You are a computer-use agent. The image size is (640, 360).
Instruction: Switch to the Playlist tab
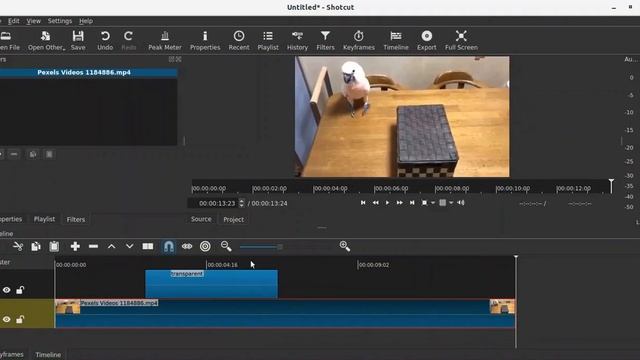click(44, 219)
